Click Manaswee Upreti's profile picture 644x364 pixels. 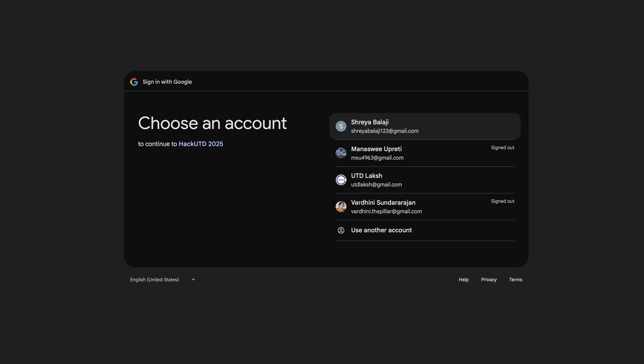coord(341,153)
